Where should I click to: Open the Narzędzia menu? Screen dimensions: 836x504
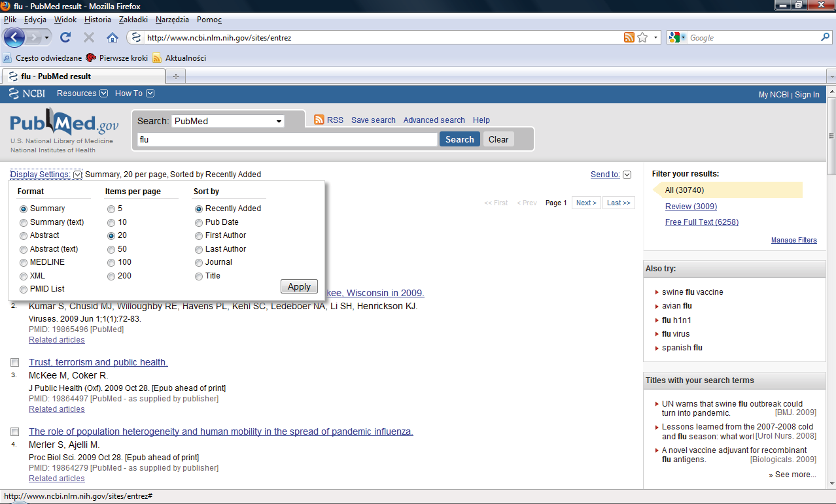point(172,20)
